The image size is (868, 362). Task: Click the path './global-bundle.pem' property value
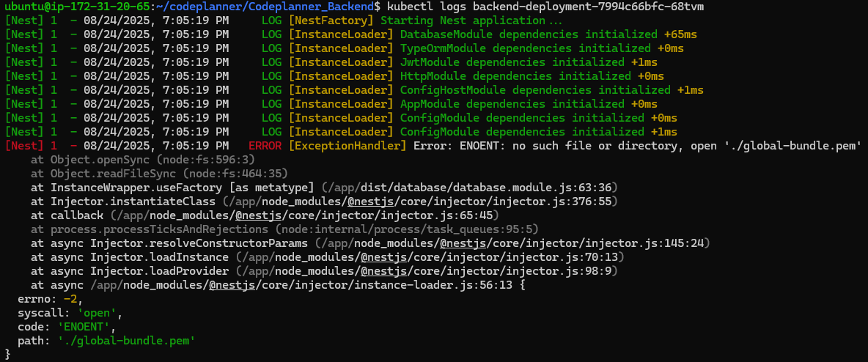[126, 341]
